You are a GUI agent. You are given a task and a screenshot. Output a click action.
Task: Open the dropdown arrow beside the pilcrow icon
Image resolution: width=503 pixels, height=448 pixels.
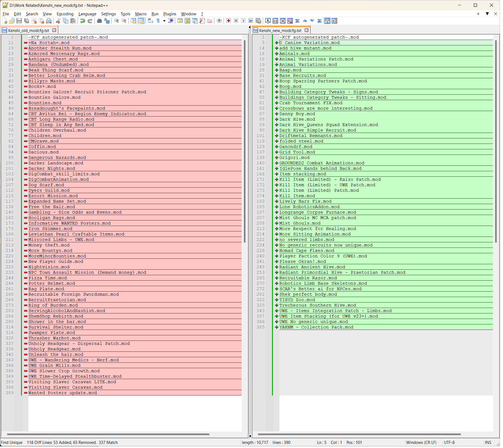(x=164, y=21)
